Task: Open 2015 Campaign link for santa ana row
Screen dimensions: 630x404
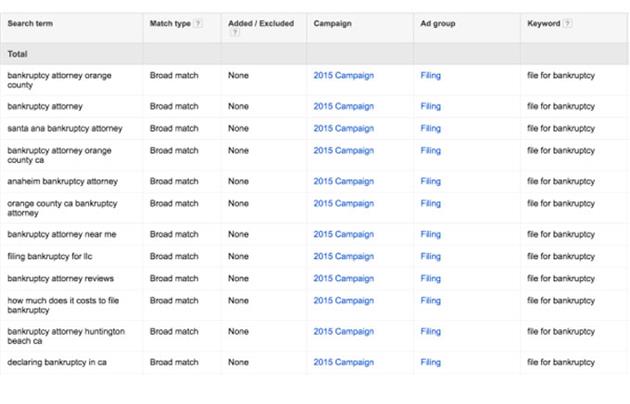Action: coord(343,128)
